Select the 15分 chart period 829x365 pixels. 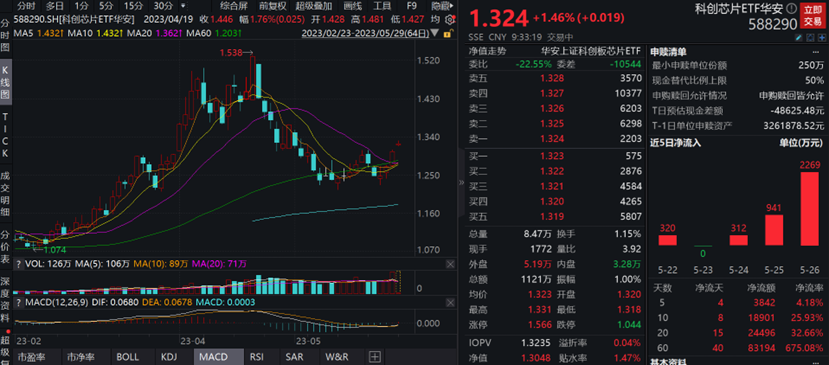coord(132,6)
